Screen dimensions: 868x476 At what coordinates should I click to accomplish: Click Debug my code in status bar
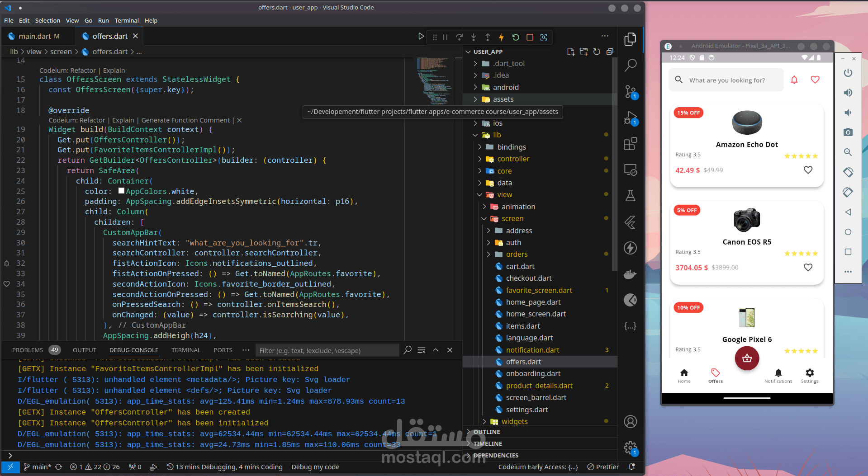[x=315, y=467]
